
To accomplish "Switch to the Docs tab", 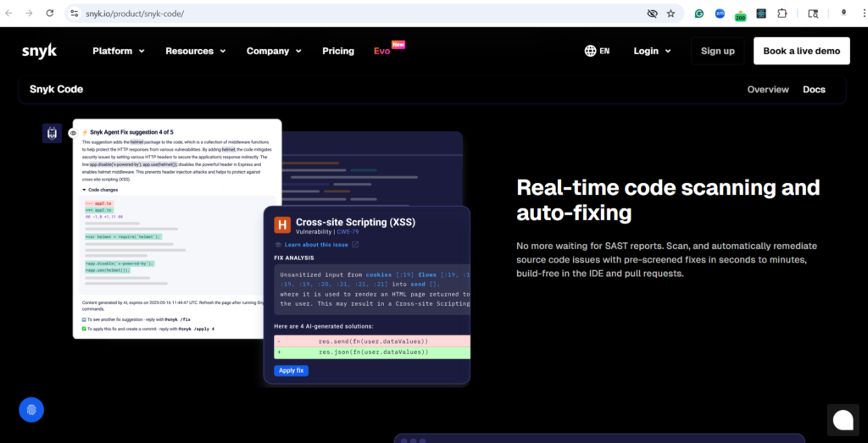I will [x=814, y=89].
